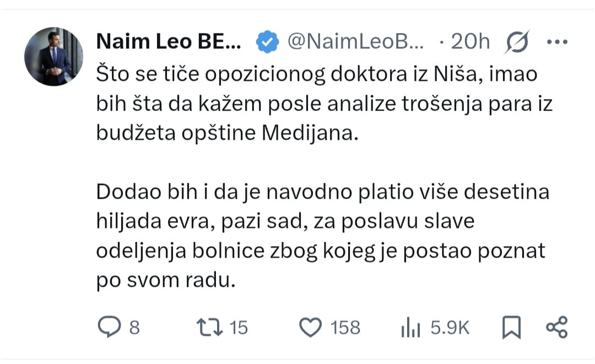Image resolution: width=595 pixels, height=364 pixels.
Task: Open Naim Leo profile picture
Action: (x=53, y=57)
